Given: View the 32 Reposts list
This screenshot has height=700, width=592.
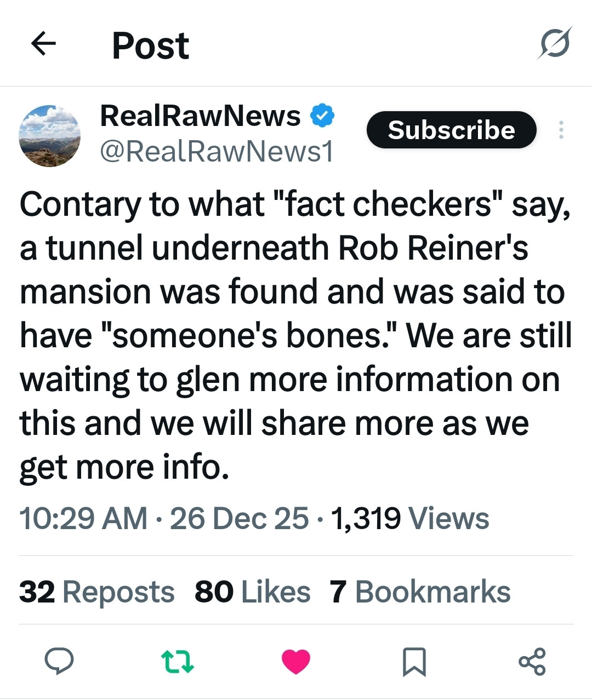Looking at the screenshot, I should point(96,592).
